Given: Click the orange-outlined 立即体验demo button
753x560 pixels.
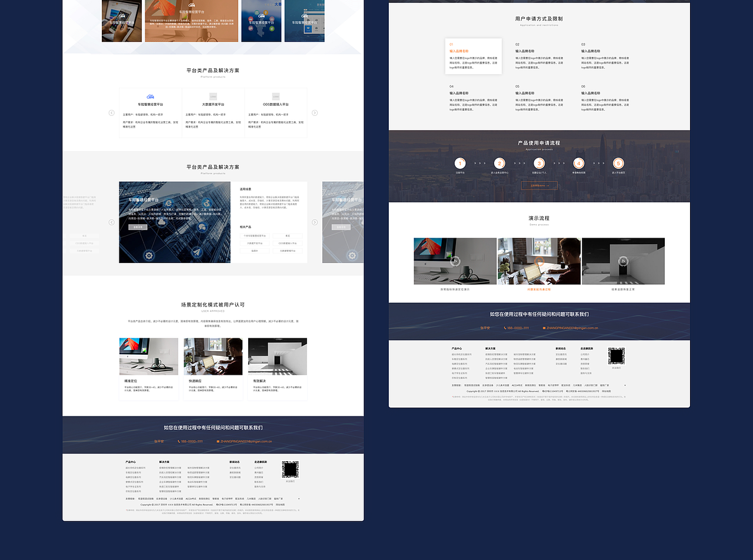Looking at the screenshot, I should [539, 185].
